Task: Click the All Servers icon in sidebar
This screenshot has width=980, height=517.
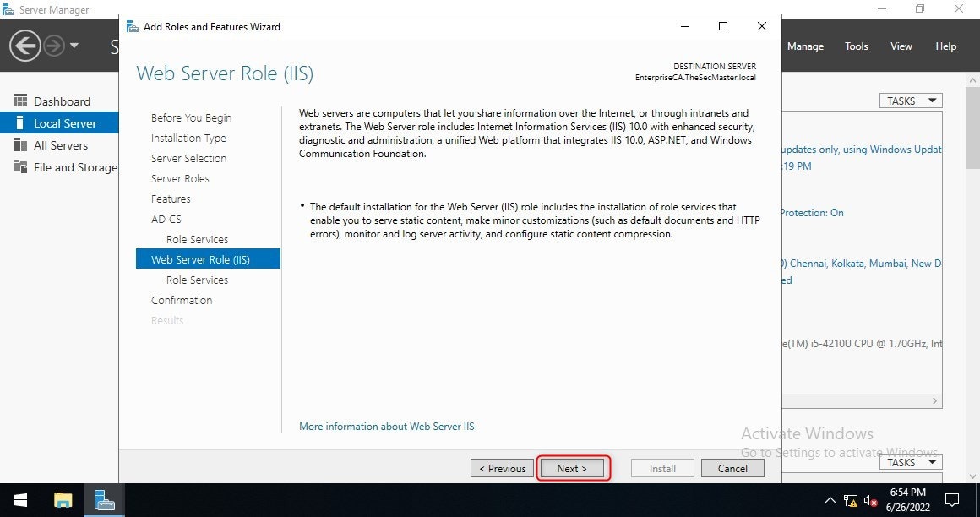Action: click(x=20, y=145)
